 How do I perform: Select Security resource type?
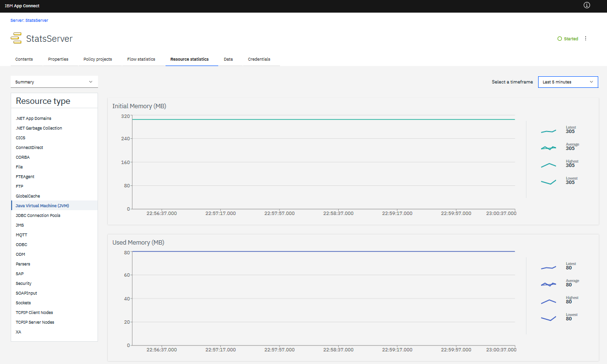54,283
